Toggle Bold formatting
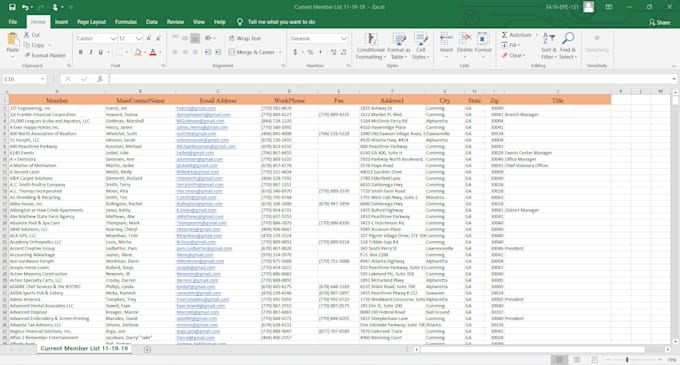Screen dimensions: 680x365 pos(81,52)
